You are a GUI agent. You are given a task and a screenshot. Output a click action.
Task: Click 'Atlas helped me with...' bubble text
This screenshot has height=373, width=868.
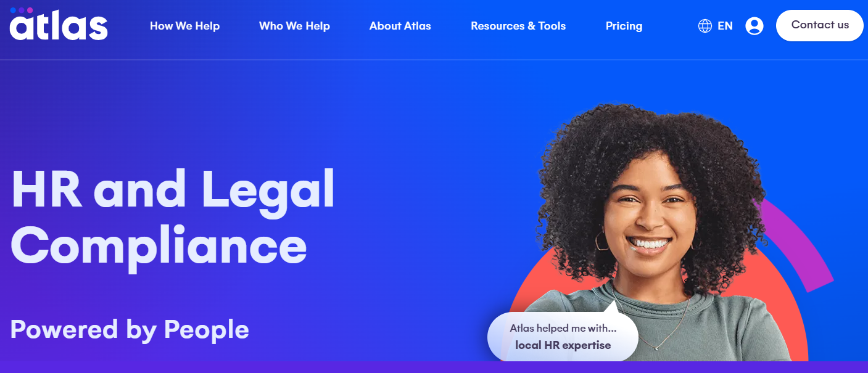click(563, 329)
